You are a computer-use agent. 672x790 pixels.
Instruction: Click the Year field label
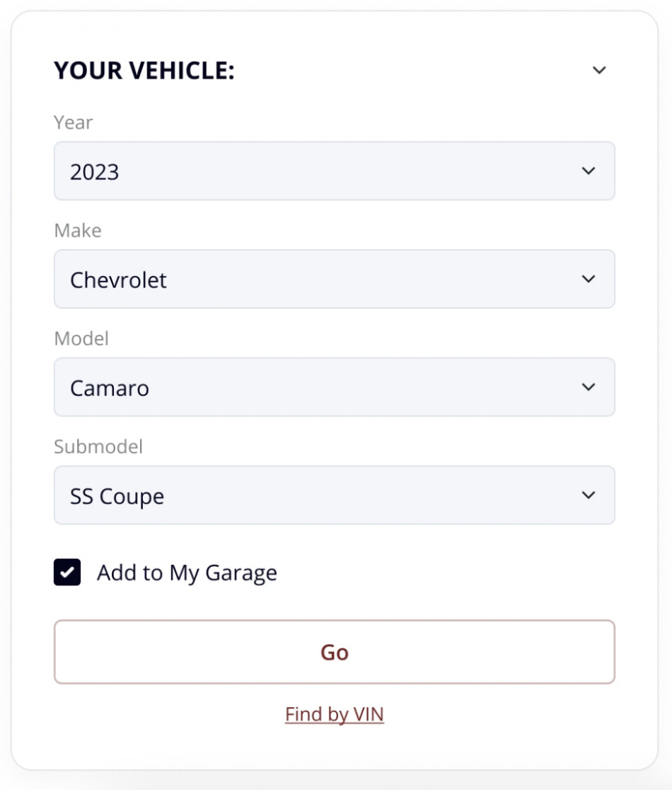tap(74, 122)
